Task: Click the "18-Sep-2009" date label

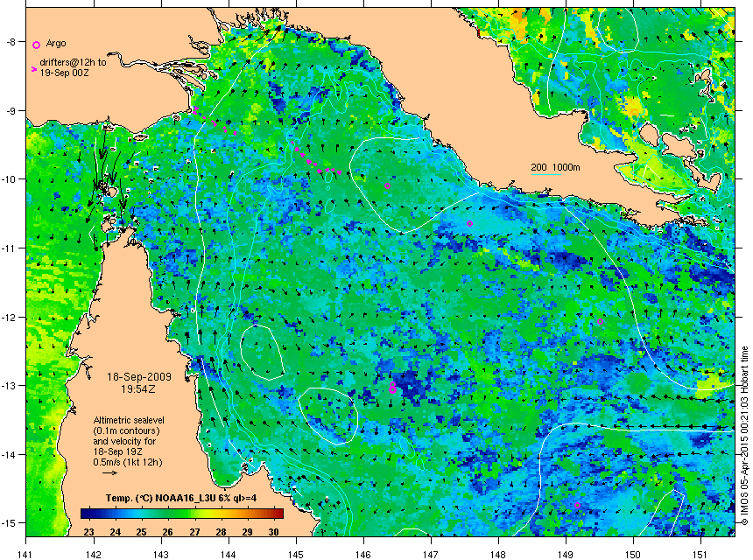Action: pos(139,377)
